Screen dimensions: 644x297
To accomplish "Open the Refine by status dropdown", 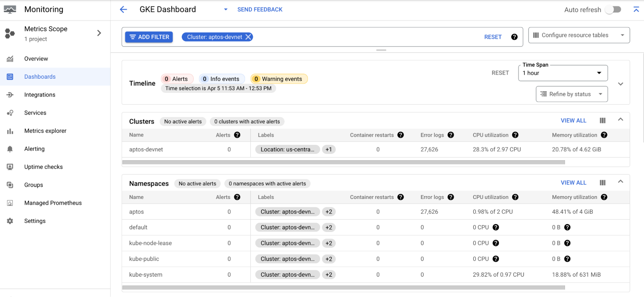I will pyautogui.click(x=571, y=94).
